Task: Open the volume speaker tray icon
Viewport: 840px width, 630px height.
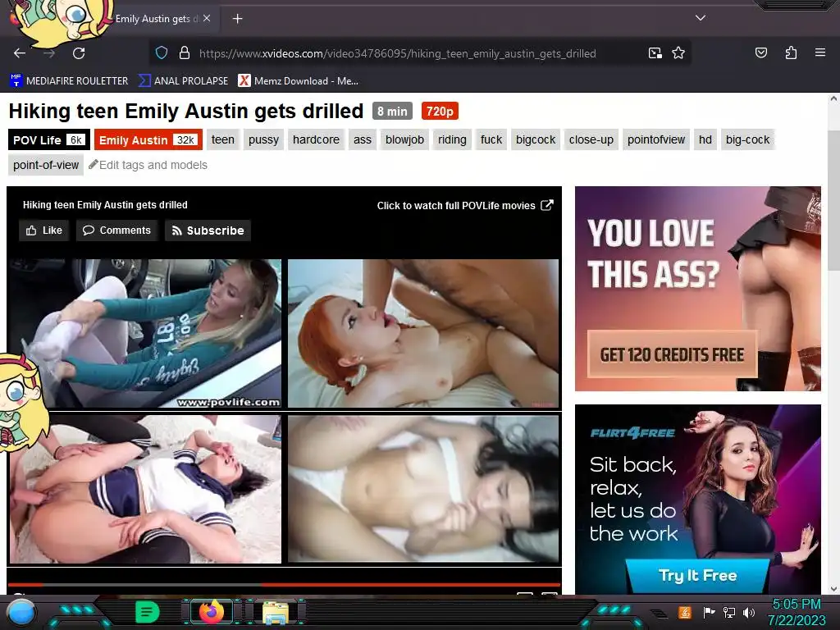Action: 749,612
